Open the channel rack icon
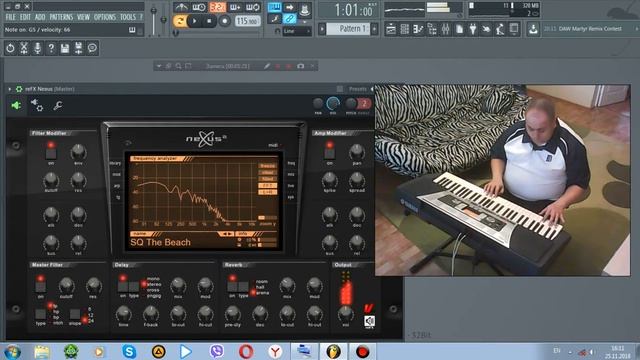 404,29
